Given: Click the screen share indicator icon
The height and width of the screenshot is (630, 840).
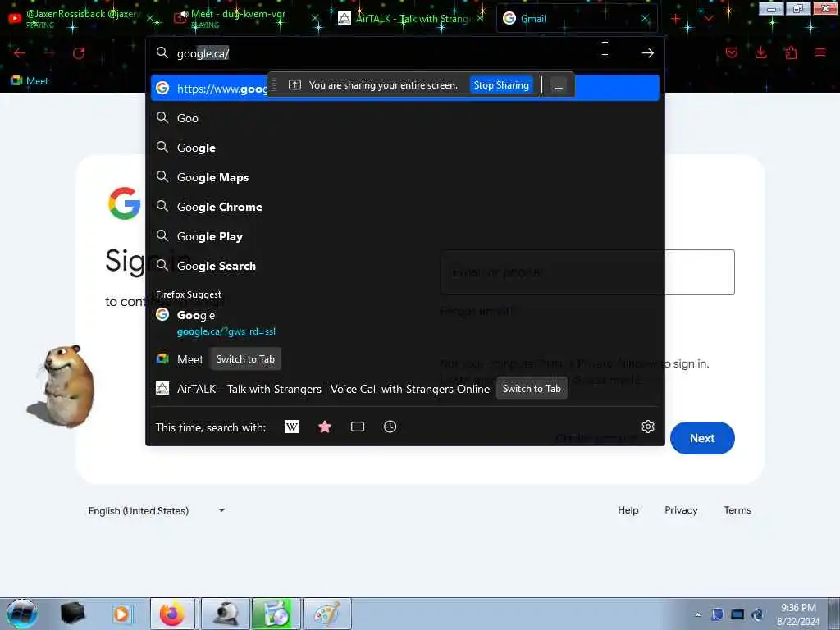Looking at the screenshot, I should 294,84.
